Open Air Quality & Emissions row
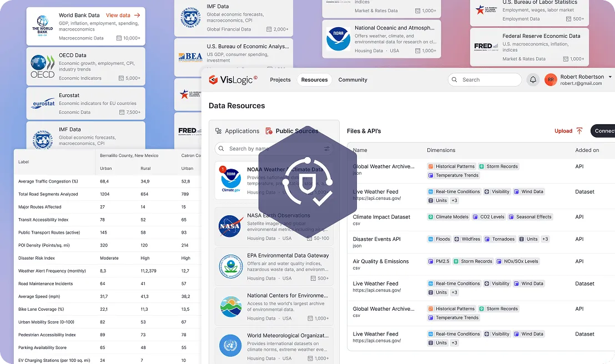 pos(481,264)
